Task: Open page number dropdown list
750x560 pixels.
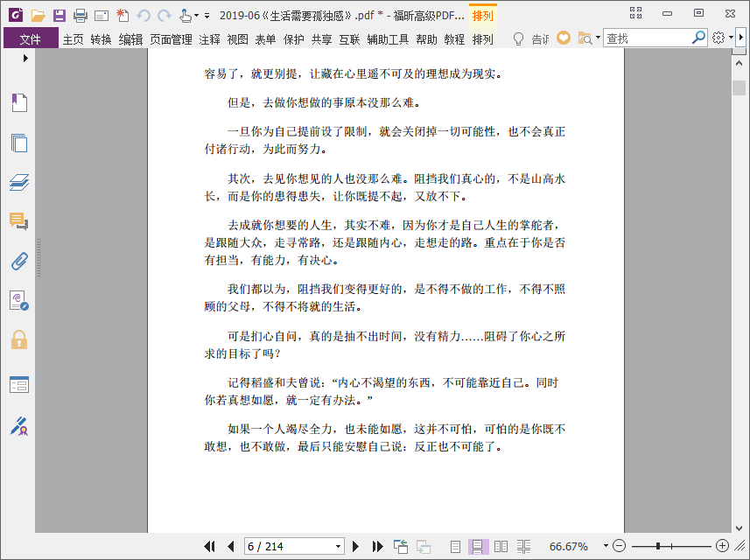Action: pyautogui.click(x=338, y=546)
